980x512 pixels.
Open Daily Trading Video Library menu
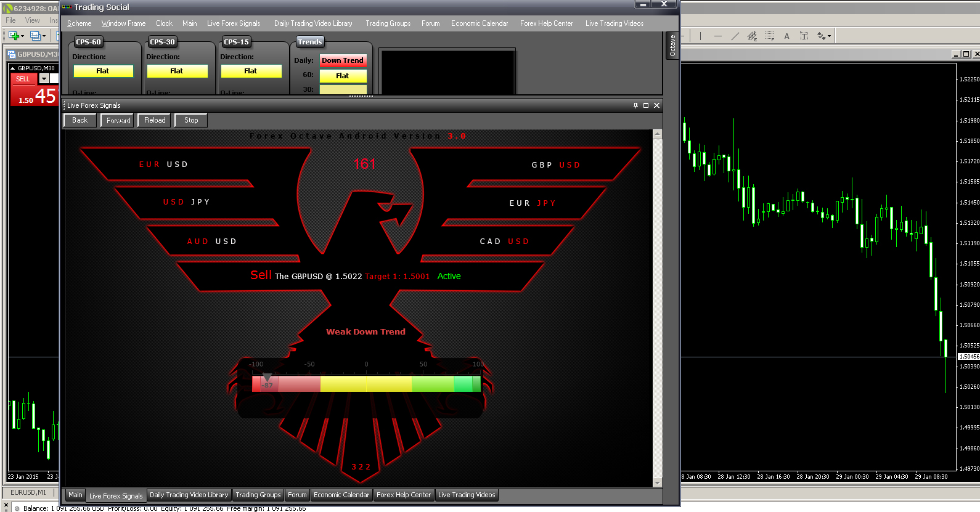pos(313,23)
